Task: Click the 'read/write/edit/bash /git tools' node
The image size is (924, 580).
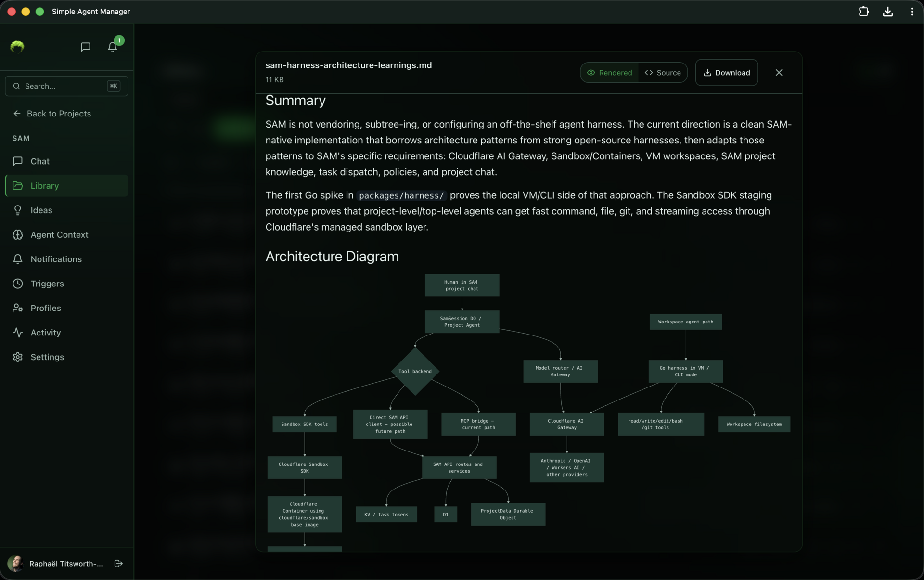Action: tap(661, 425)
